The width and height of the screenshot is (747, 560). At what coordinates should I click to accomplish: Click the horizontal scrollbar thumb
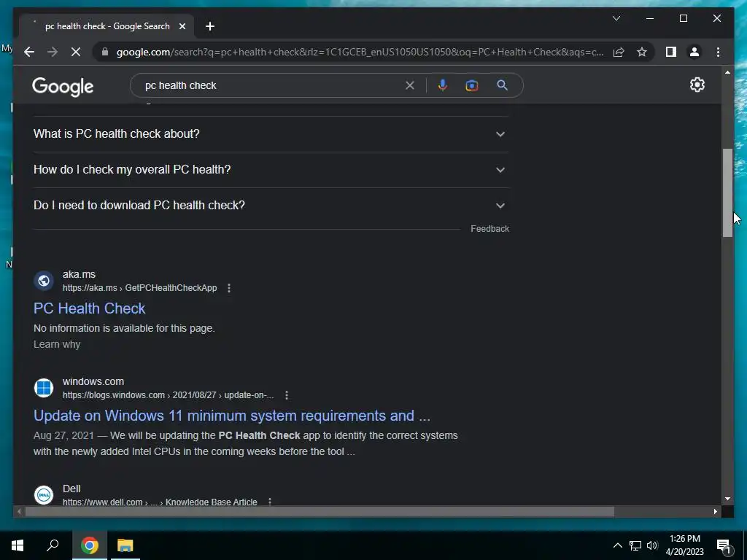[x=320, y=512]
